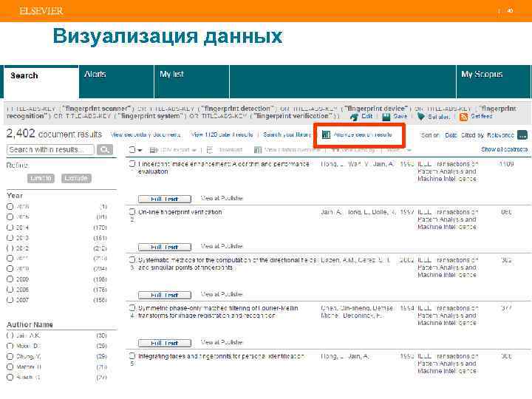Click the 2,402 document results heading
This screenshot has height=399, width=532.
coord(54,134)
